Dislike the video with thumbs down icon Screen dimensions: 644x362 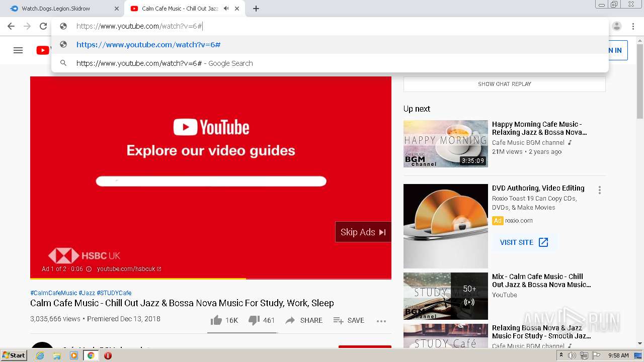point(254,320)
